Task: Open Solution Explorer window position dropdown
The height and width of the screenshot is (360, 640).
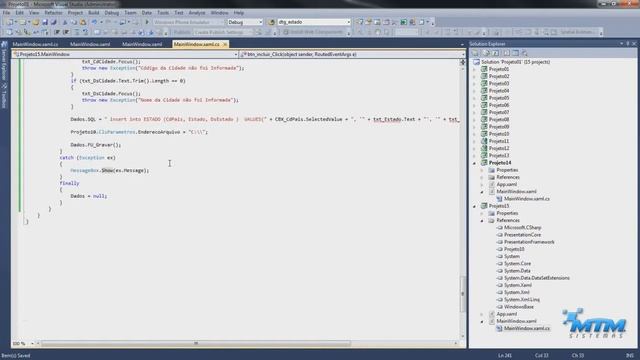Action: pyautogui.click(x=622, y=43)
